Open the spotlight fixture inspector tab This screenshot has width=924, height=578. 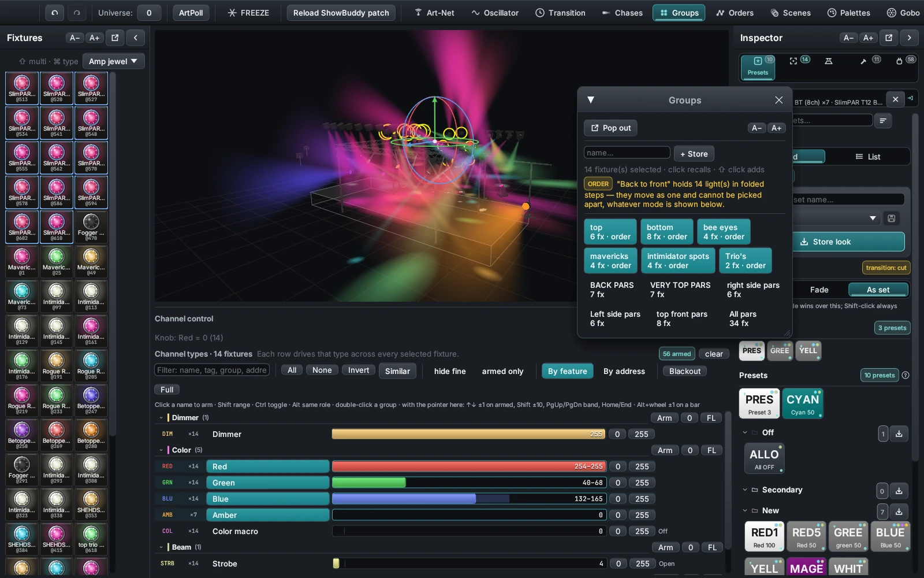point(829,61)
